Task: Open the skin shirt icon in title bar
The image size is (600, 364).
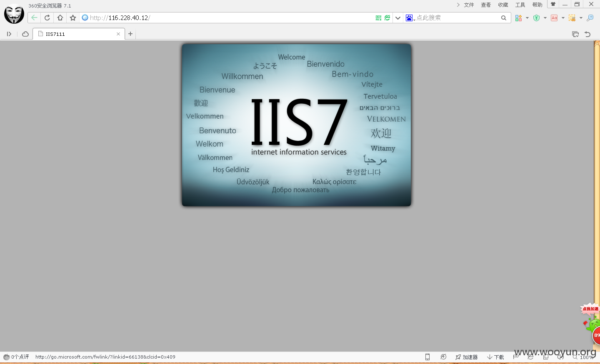Action: (553, 4)
